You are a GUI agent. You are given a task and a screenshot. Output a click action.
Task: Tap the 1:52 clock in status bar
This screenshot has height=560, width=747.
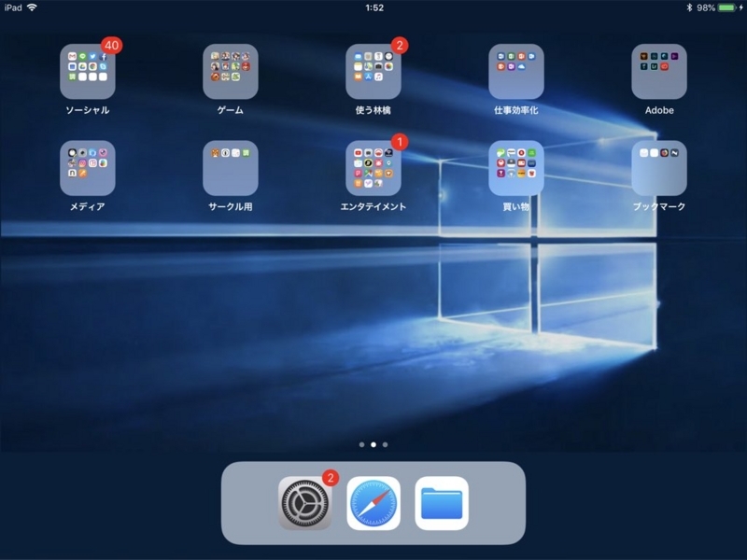(374, 7)
